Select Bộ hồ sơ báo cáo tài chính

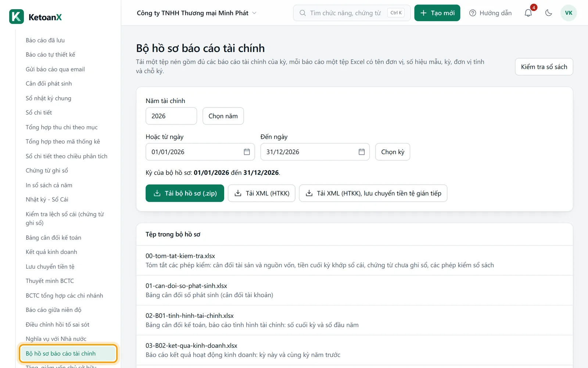68,354
